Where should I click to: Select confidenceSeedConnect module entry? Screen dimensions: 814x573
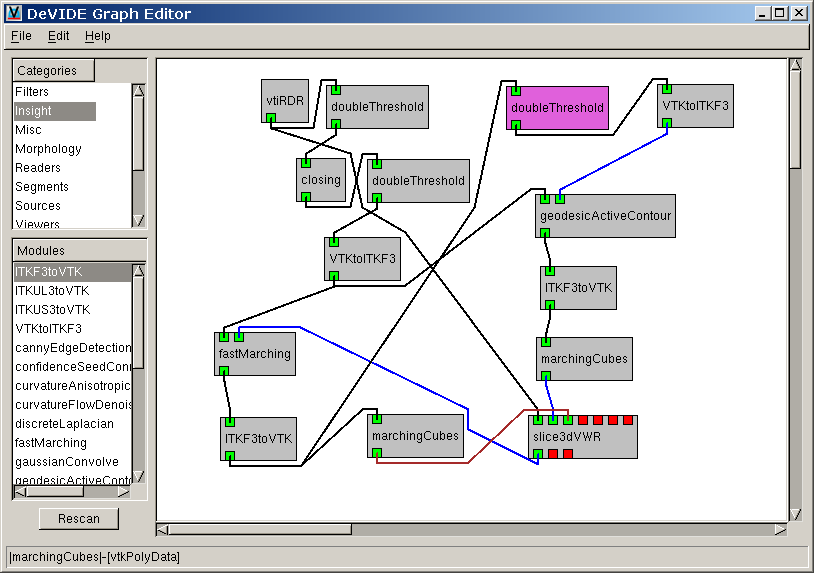73,367
